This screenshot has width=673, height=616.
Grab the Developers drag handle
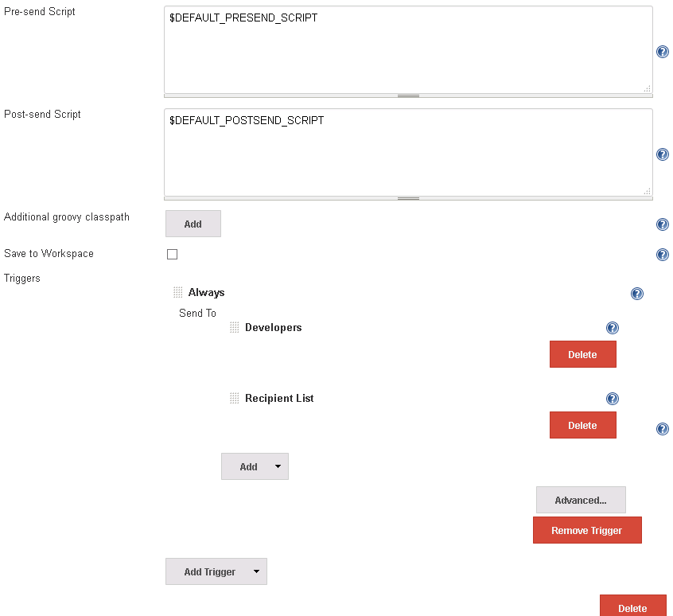pyautogui.click(x=235, y=328)
